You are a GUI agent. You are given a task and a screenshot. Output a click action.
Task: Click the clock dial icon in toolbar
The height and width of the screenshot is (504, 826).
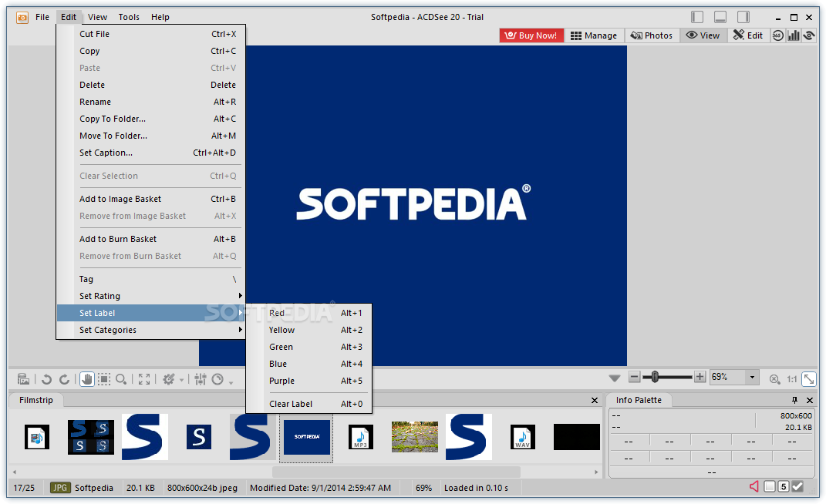pos(217,379)
